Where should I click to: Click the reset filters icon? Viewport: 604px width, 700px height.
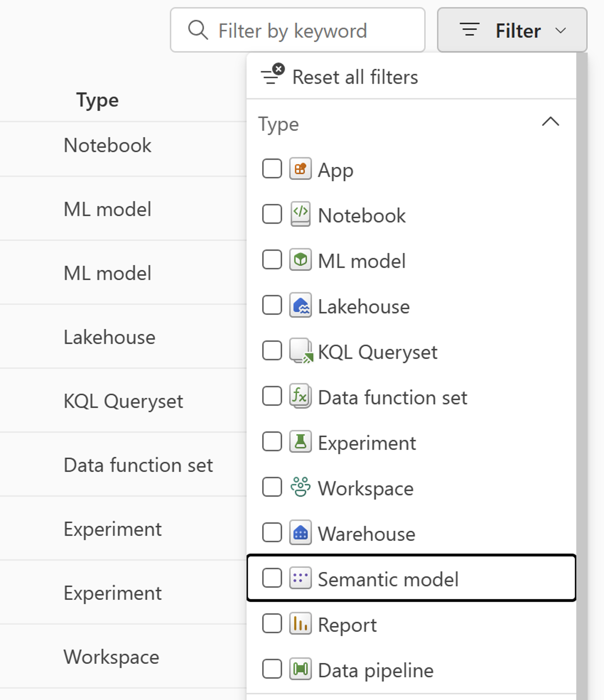[x=273, y=74]
